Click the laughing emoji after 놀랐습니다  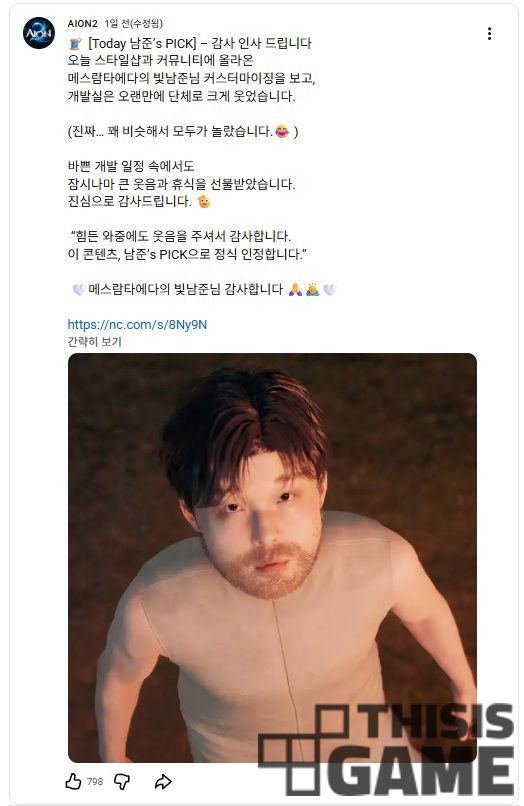[282, 132]
